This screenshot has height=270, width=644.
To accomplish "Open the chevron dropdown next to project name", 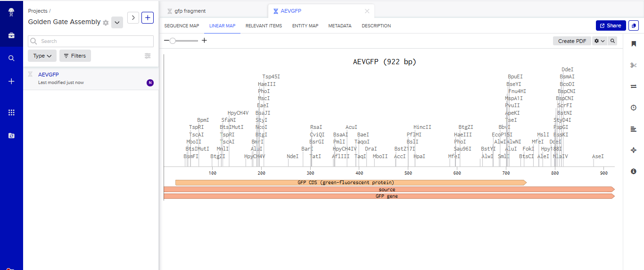I will (117, 22).
